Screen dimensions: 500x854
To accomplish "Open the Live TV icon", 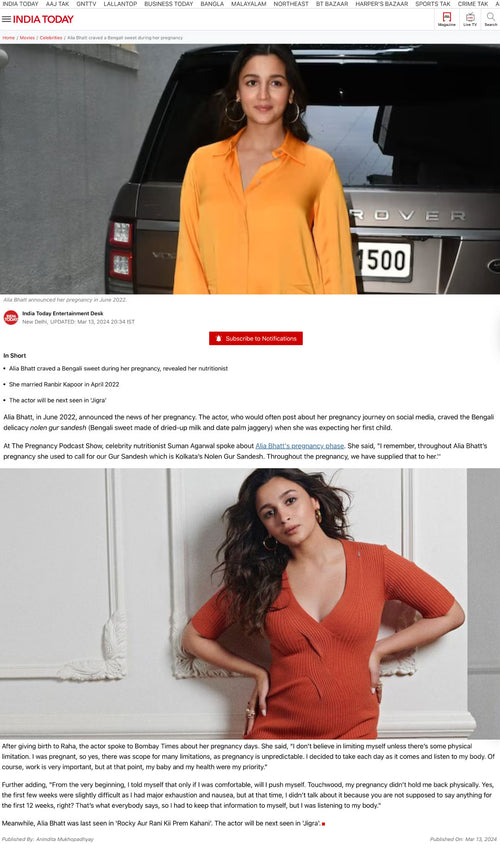I will 469,19.
